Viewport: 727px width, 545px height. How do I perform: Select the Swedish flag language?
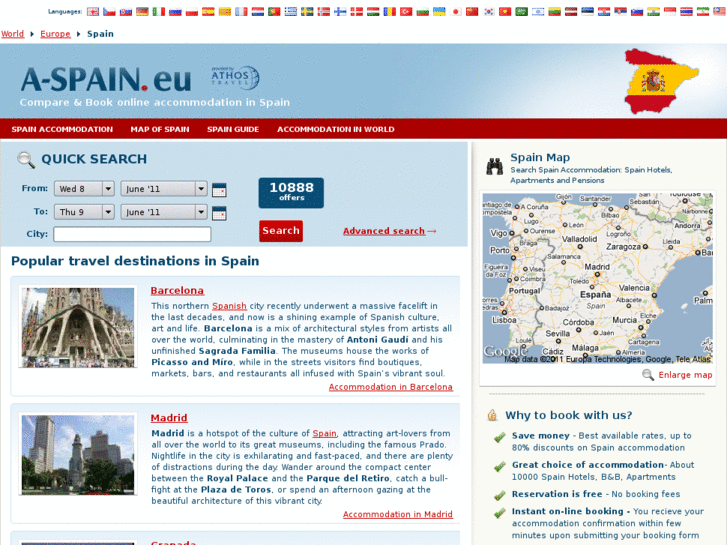point(307,12)
